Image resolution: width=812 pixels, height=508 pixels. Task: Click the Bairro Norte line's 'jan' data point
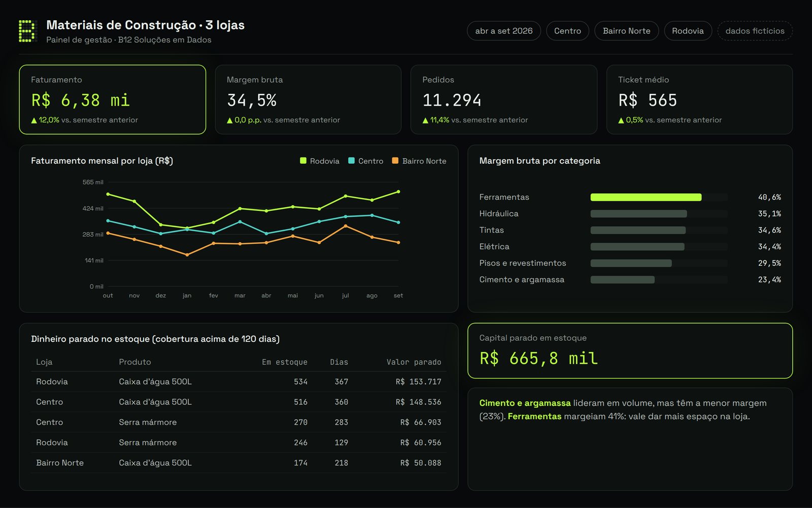[187, 255]
